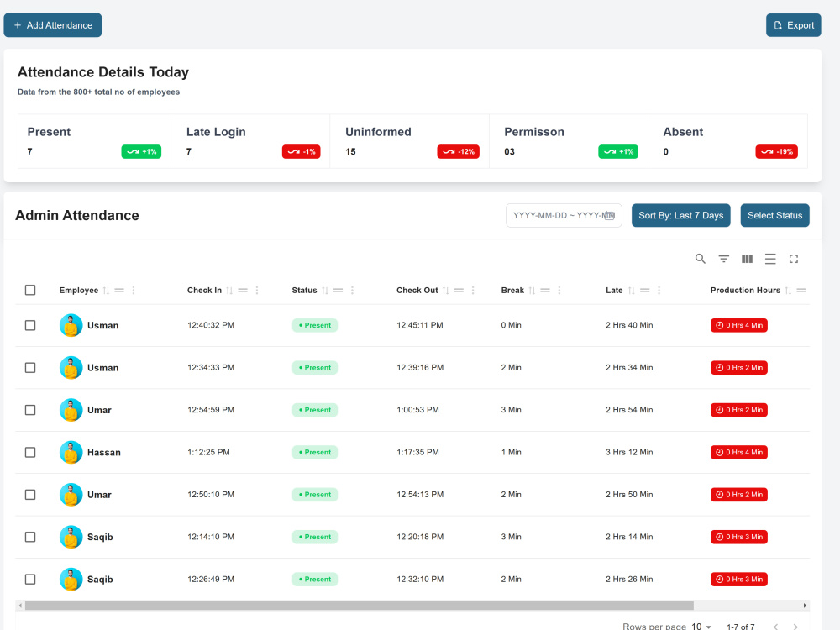This screenshot has height=630, width=840.
Task: Click Uninformed count 15
Action: coord(350,151)
